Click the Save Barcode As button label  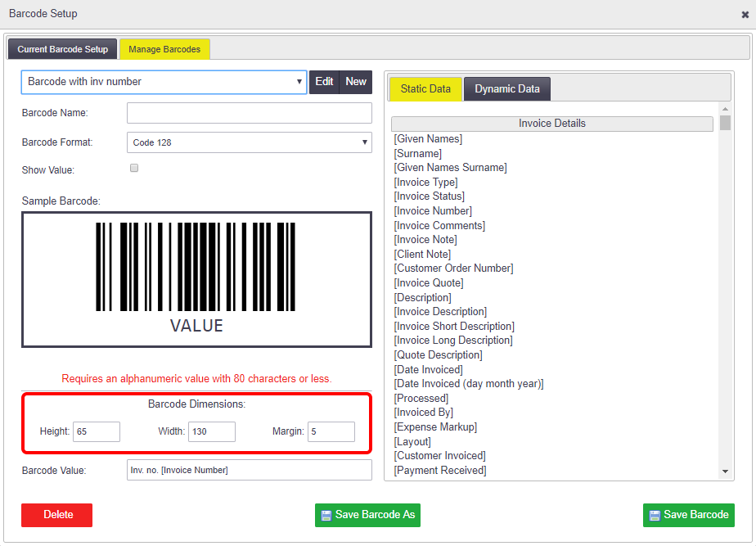point(375,515)
